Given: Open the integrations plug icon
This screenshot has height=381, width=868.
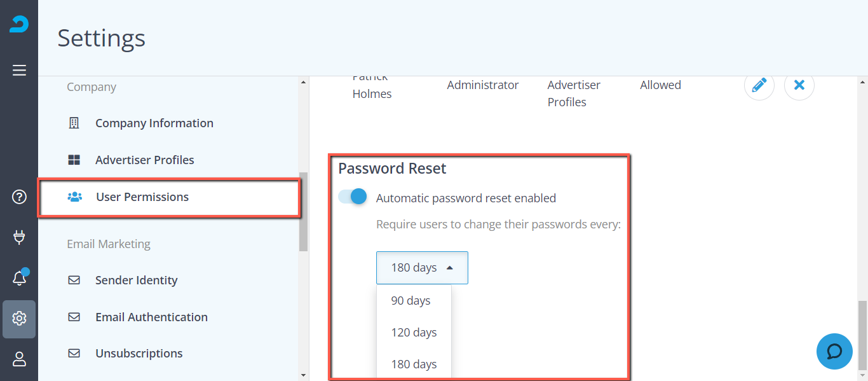Looking at the screenshot, I should click(x=19, y=237).
